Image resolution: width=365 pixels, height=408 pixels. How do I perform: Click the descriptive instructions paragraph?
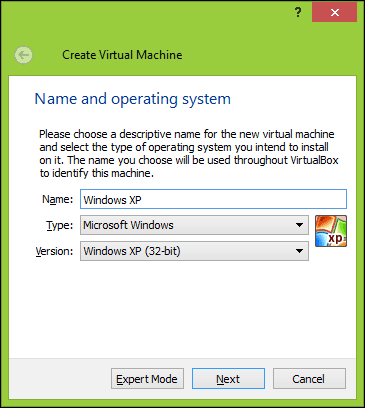point(189,153)
